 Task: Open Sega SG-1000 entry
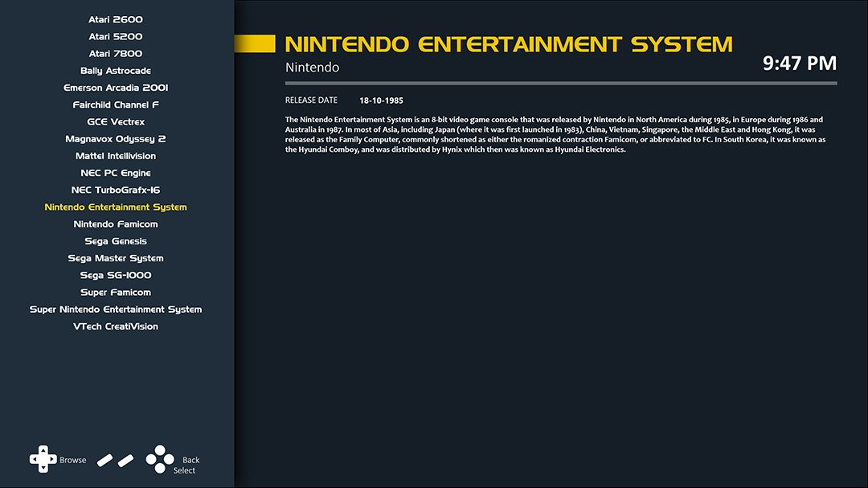click(x=116, y=275)
